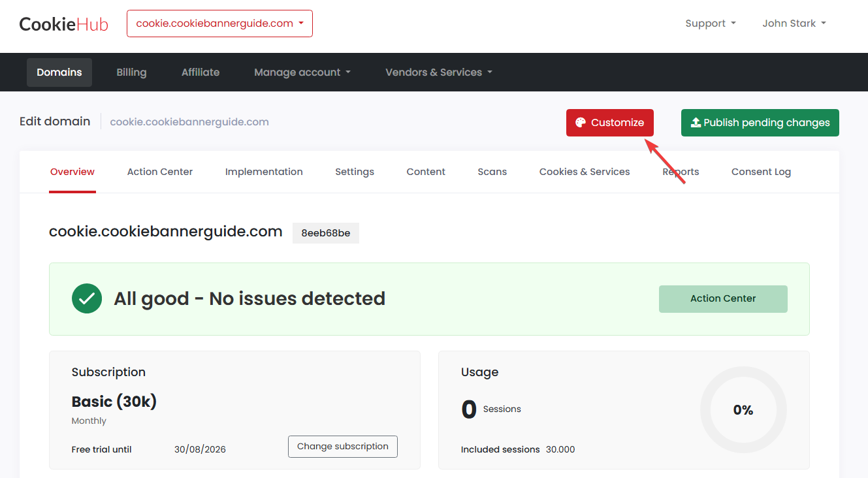
Task: Open the Reports tab
Action: (x=681, y=172)
